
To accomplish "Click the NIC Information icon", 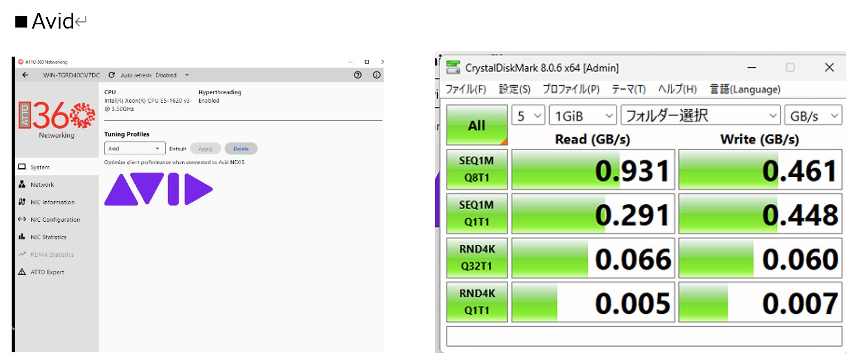I will pos(22,202).
